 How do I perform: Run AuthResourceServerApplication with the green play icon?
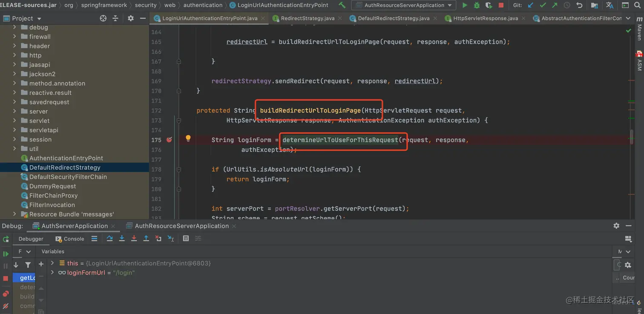465,5
